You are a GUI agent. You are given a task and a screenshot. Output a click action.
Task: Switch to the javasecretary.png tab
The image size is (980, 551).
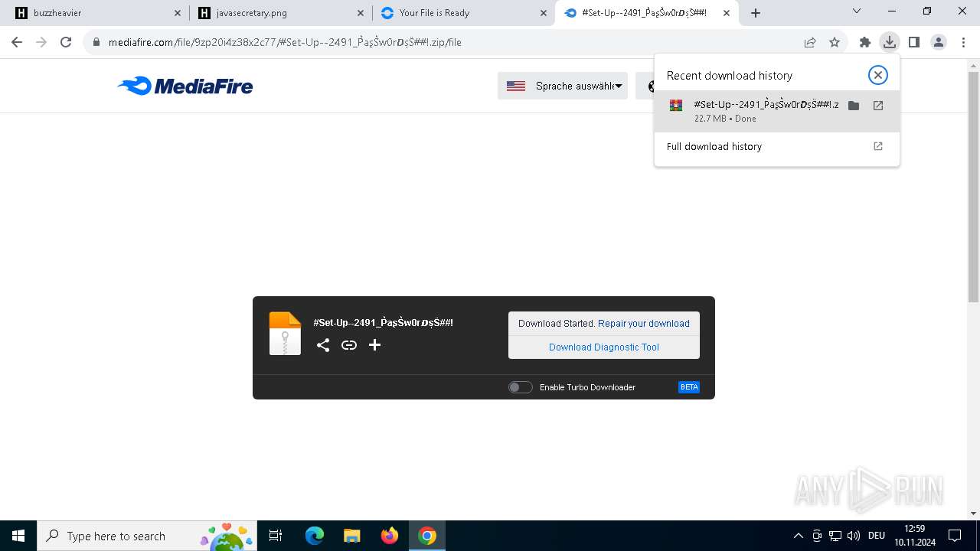pyautogui.click(x=280, y=13)
